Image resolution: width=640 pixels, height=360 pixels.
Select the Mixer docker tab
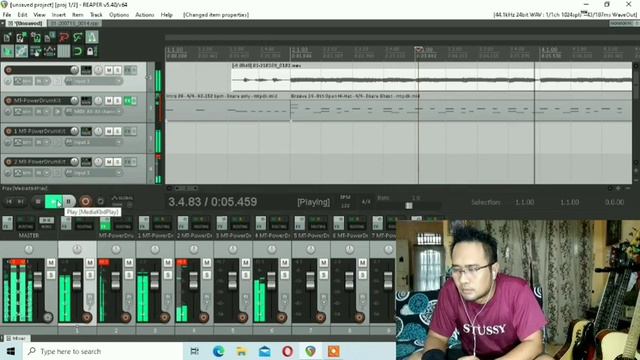pos(16,338)
